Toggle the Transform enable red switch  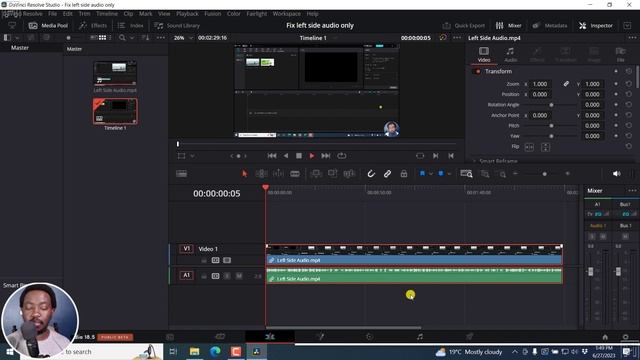[478, 71]
